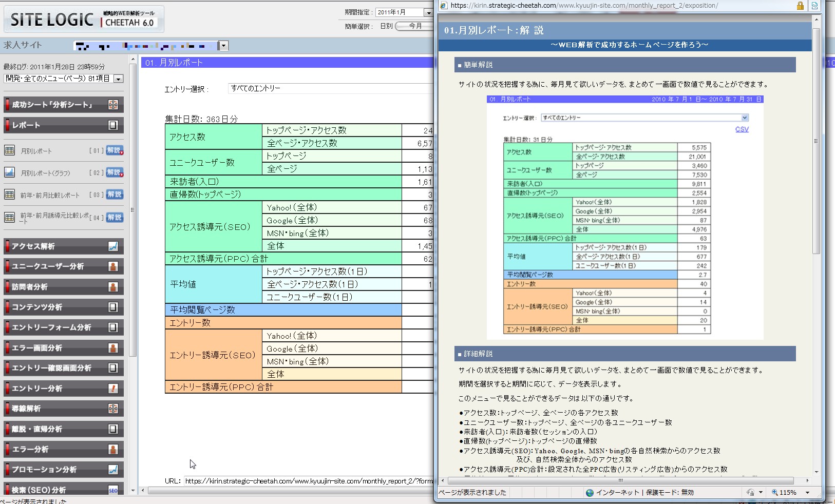
Task: Click the protected mode security icon in status bar
Action: 751,493
